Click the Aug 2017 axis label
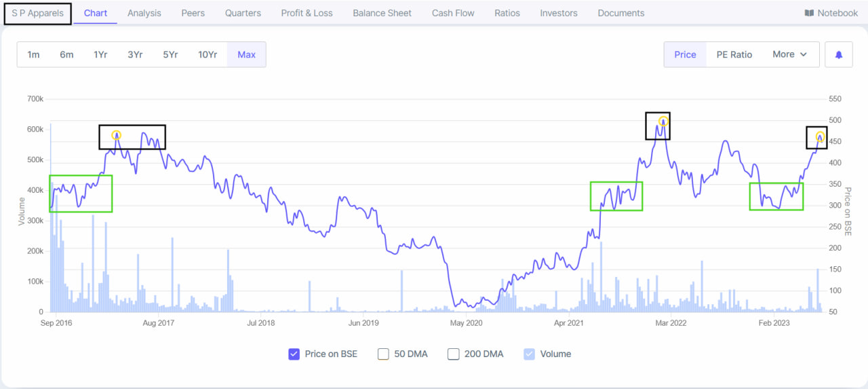 [x=159, y=323]
